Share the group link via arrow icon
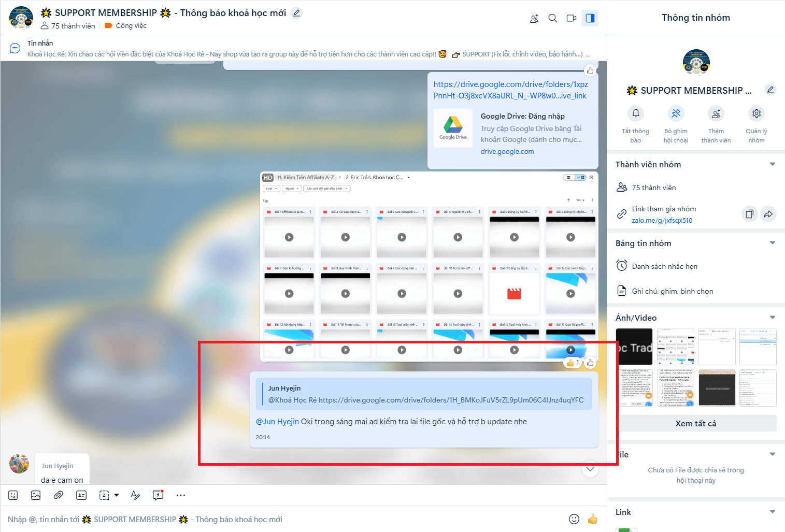The height and width of the screenshot is (532, 785). [768, 214]
